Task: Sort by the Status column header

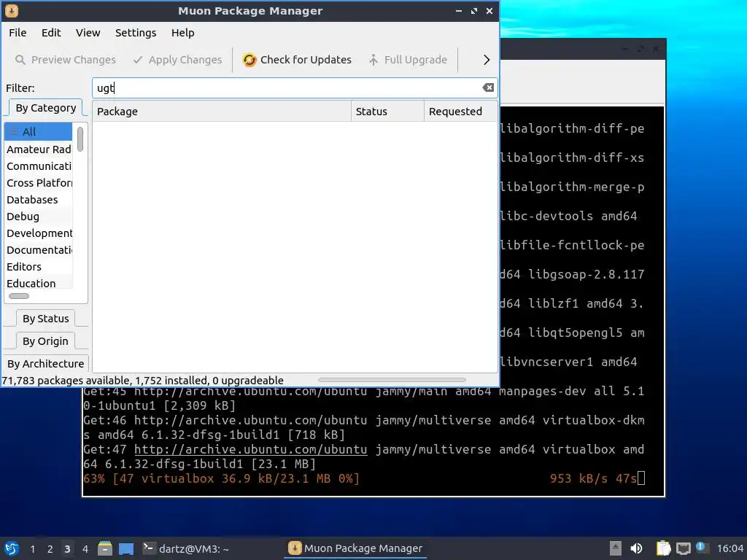Action: tap(387, 112)
